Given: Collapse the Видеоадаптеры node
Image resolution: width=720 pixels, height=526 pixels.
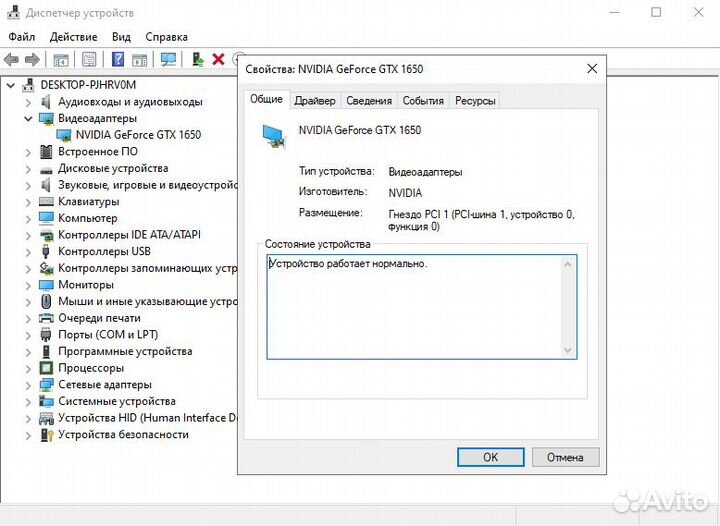Looking at the screenshot, I should tap(28, 119).
